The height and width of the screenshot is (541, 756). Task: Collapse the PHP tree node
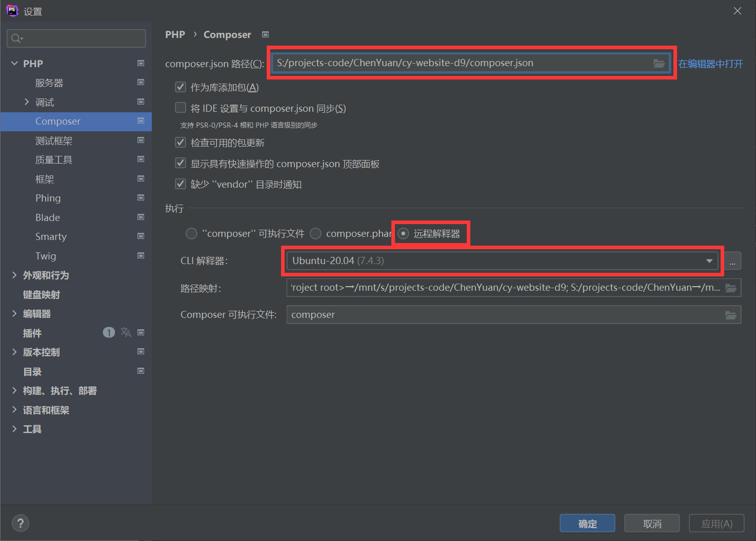pyautogui.click(x=14, y=63)
